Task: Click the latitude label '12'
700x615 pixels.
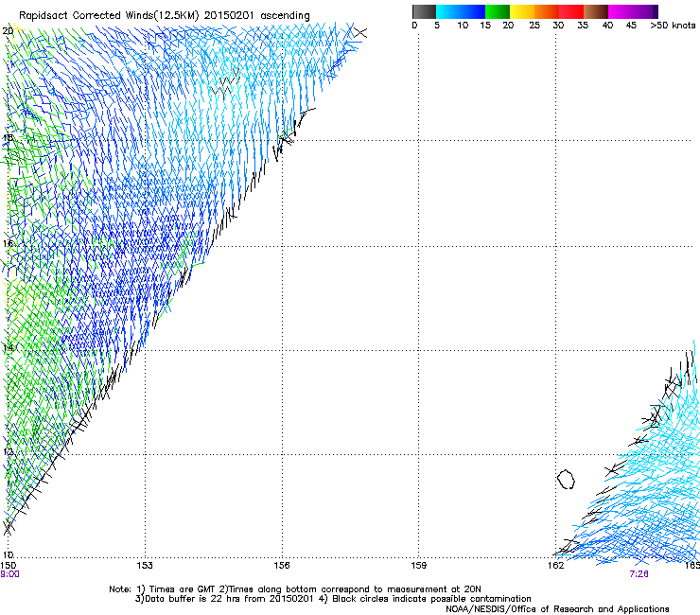Action: [8, 451]
